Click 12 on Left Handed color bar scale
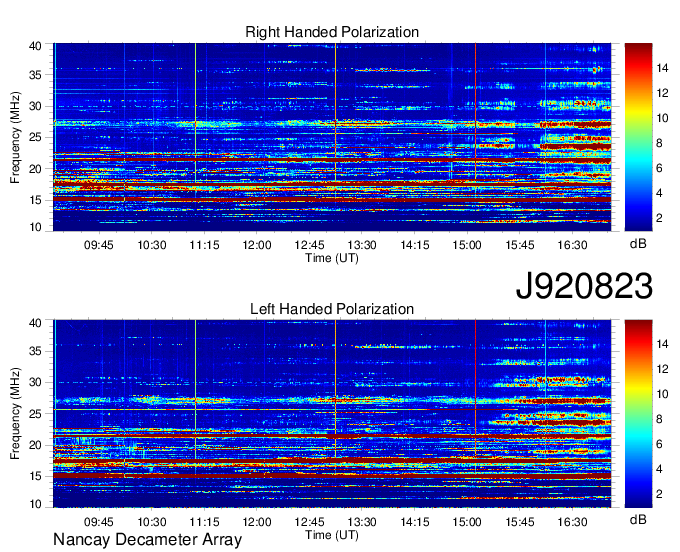680x552 pixels. pyautogui.click(x=662, y=369)
